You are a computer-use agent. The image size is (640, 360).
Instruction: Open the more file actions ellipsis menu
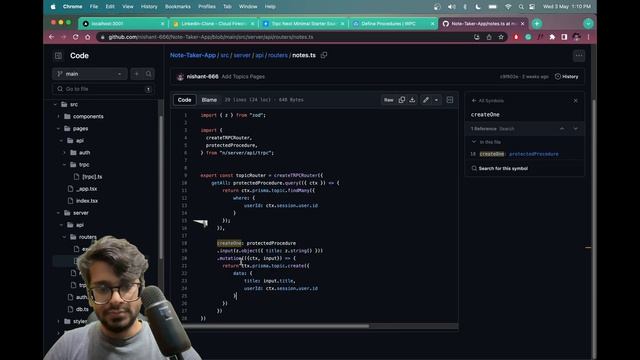(579, 56)
